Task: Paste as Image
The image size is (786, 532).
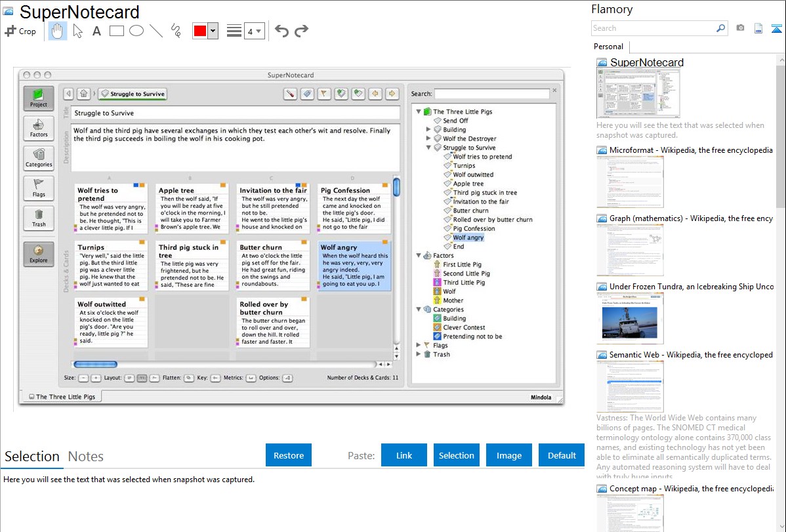Action: (509, 455)
